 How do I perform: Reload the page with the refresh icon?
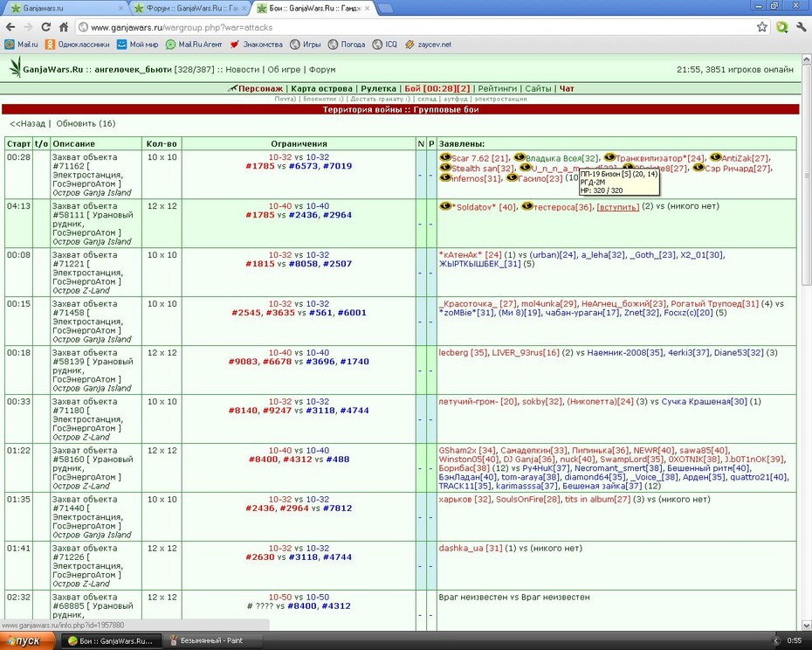click(46, 27)
